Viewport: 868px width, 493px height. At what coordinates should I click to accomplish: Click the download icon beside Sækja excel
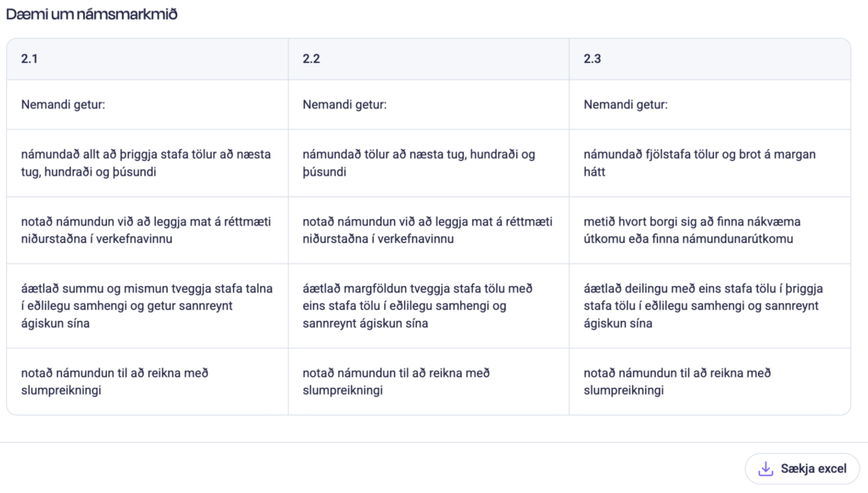(x=765, y=469)
